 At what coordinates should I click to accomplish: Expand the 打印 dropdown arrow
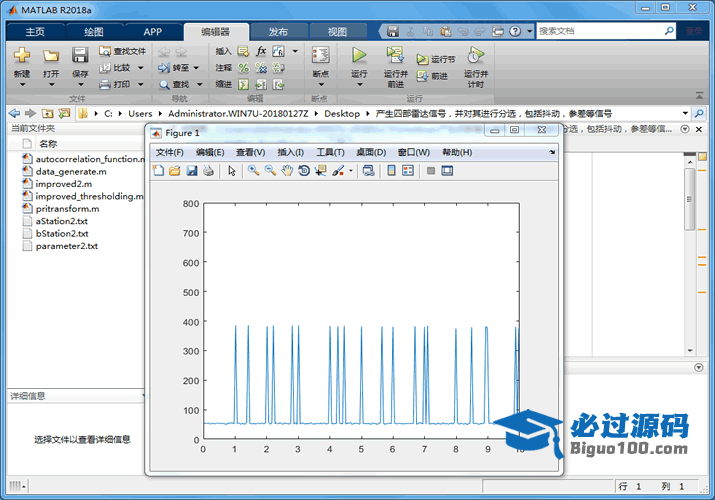coord(140,84)
